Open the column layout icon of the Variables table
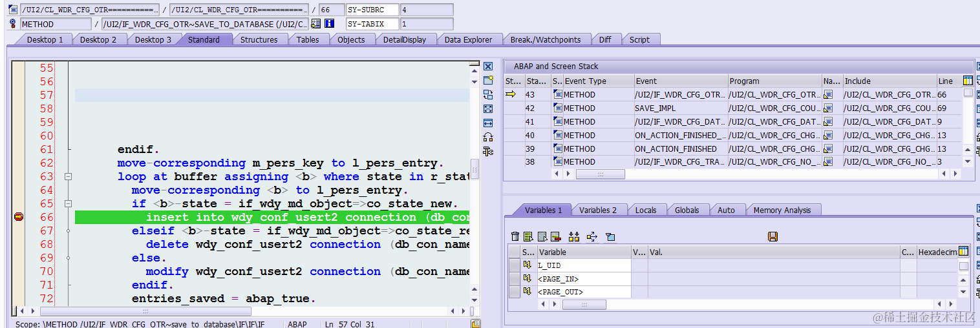This screenshot has width=980, height=328. tap(964, 252)
